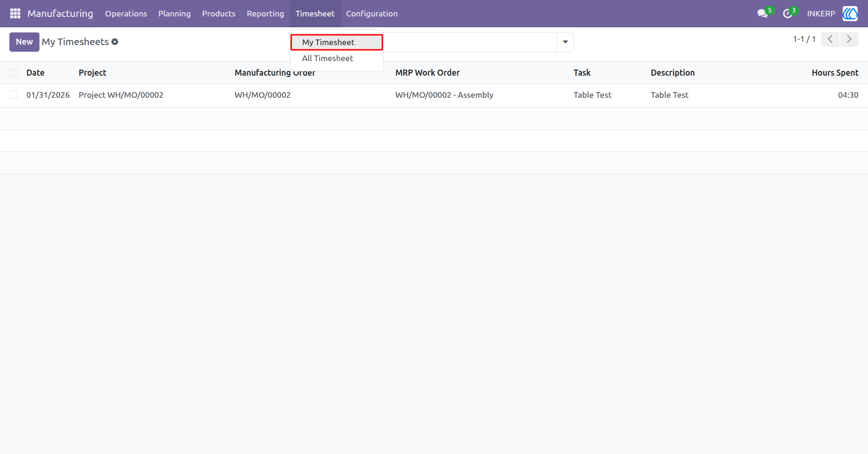Open the Operations menu
Screen dimensions: 868x454
point(126,14)
